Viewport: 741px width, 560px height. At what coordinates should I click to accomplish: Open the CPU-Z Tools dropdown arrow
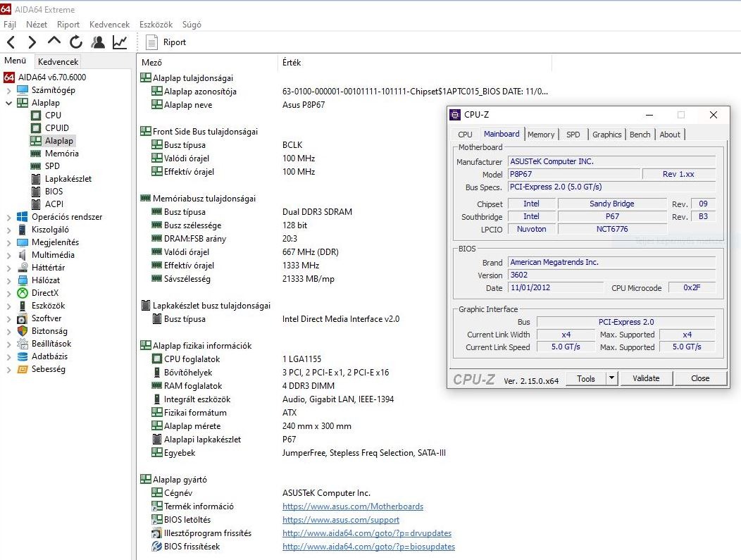(611, 378)
